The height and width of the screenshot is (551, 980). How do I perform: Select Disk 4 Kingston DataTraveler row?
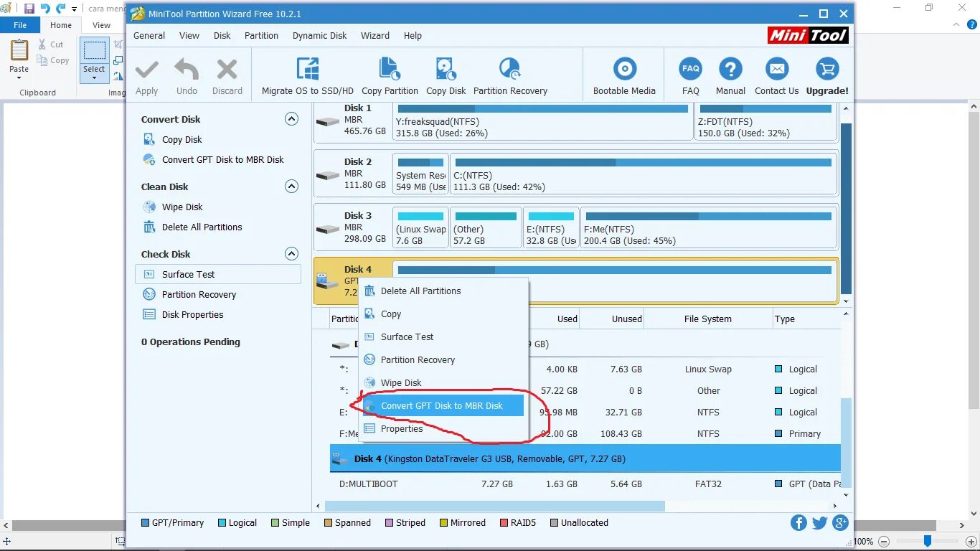[585, 458]
